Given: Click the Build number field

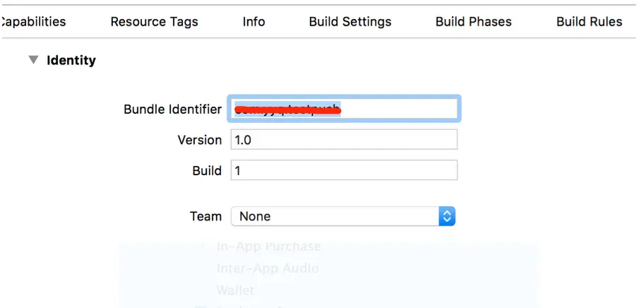Looking at the screenshot, I should 344,170.
